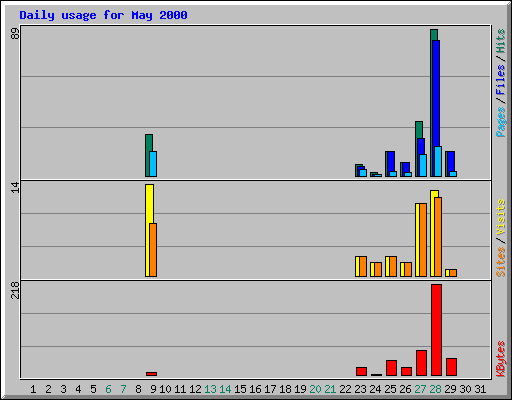Select weekend day "20" on the date axis
The image size is (512, 400).
315,389
